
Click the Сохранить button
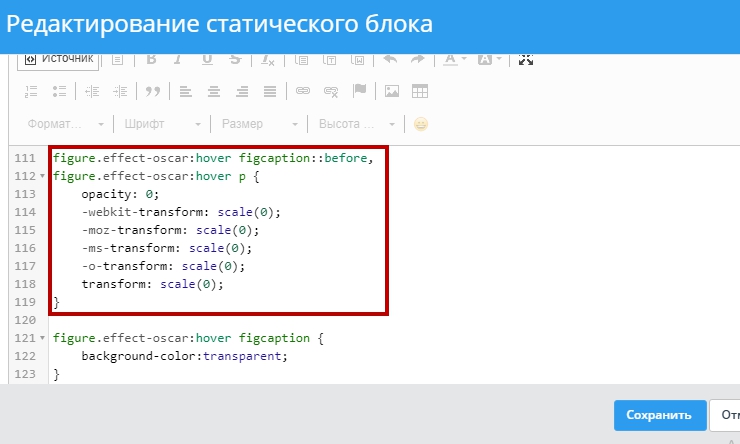(658, 415)
